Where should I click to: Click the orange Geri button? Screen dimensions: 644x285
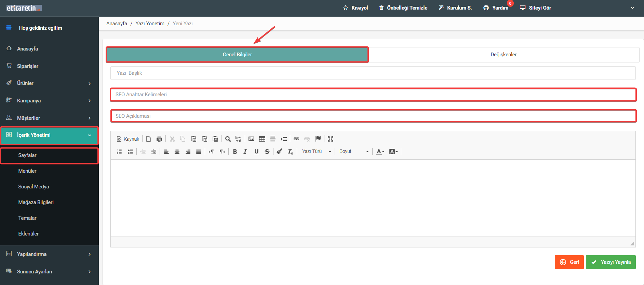(569, 262)
